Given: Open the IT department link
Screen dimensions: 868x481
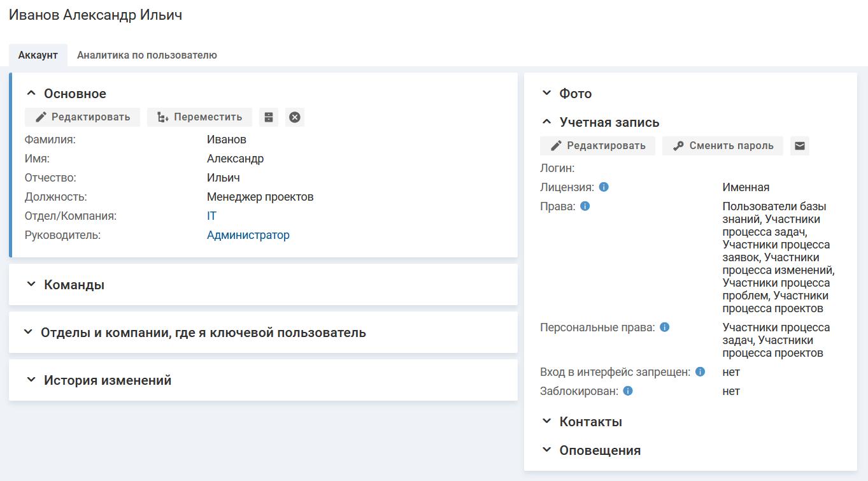Looking at the screenshot, I should pyautogui.click(x=211, y=216).
